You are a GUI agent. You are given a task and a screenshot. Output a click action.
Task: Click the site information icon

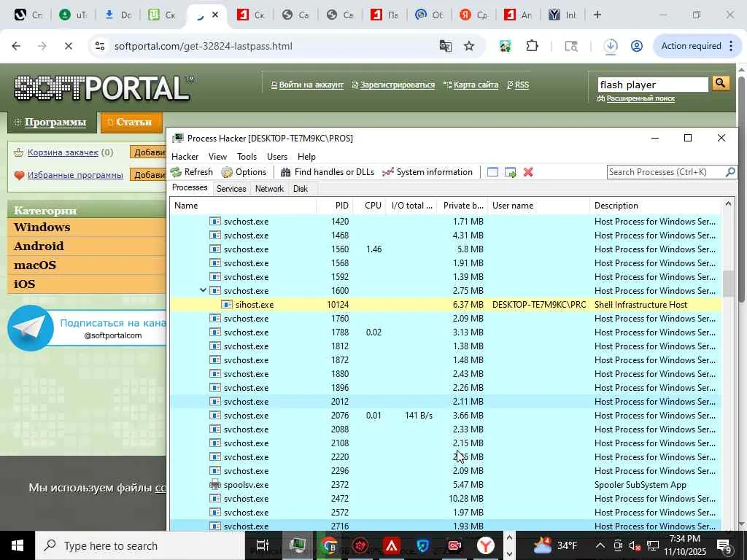(x=99, y=46)
